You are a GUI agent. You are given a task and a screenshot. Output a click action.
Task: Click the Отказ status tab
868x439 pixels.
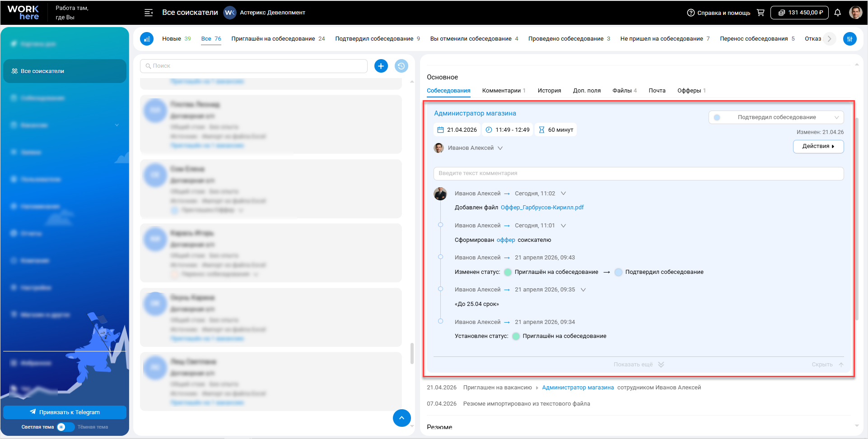[813, 39]
